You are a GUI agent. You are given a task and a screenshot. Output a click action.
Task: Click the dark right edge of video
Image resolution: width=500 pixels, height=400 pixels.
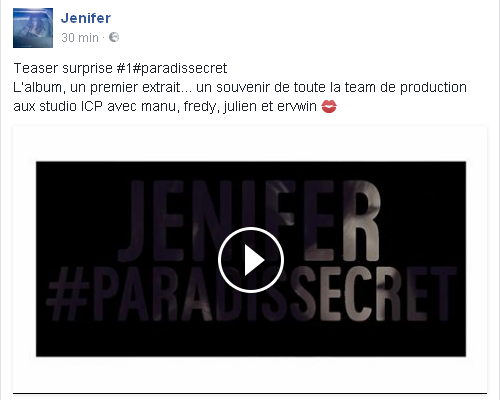(462, 259)
